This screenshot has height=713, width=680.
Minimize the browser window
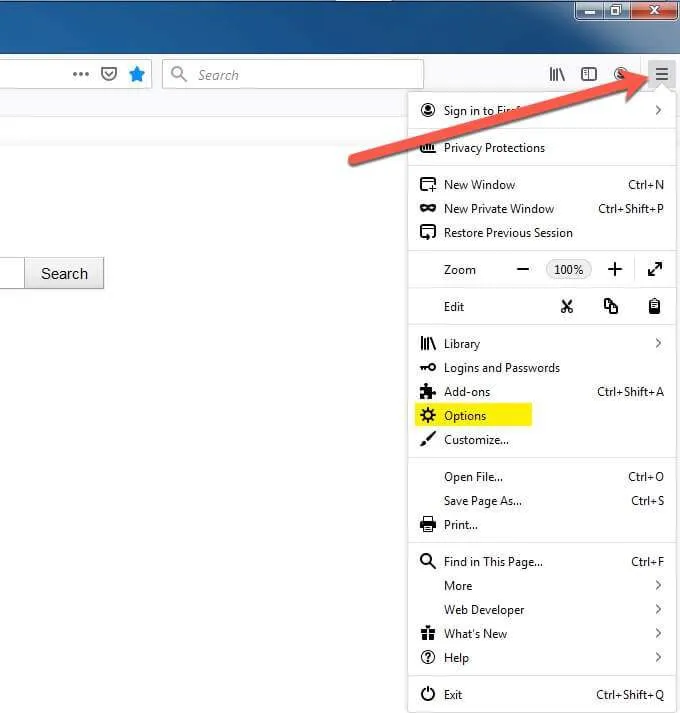tap(590, 10)
